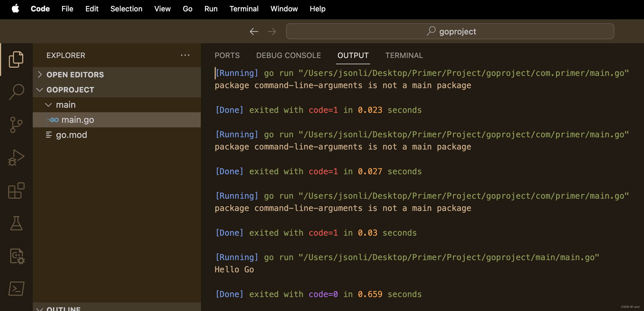Click the back navigation arrow button
Viewport: 644px width, 311px height.
tap(253, 32)
